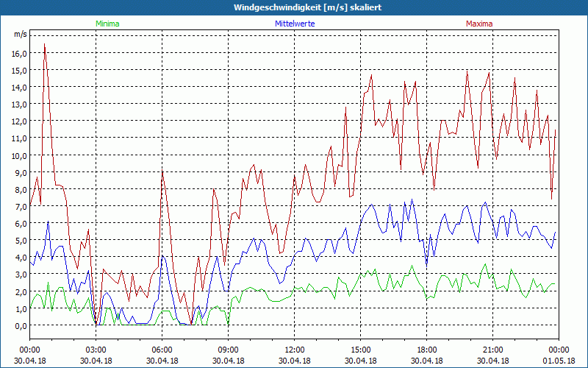Click the 12,0 y-axis value
This screenshot has height=368, width=588.
click(20, 121)
